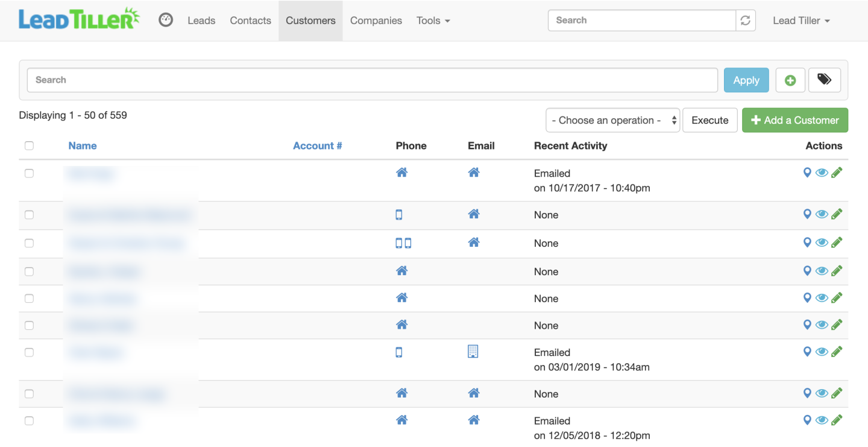Expand the Tools menu
Viewport: 868px width, 447px height.
coord(433,21)
